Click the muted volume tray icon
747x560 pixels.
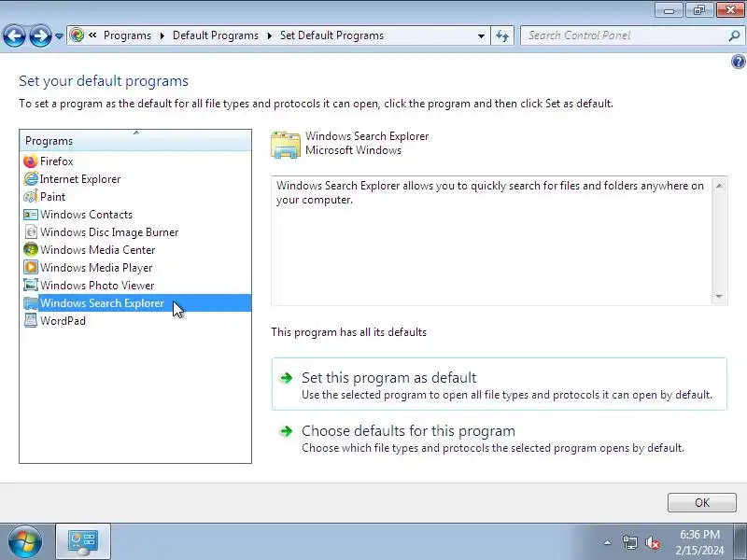click(x=652, y=542)
